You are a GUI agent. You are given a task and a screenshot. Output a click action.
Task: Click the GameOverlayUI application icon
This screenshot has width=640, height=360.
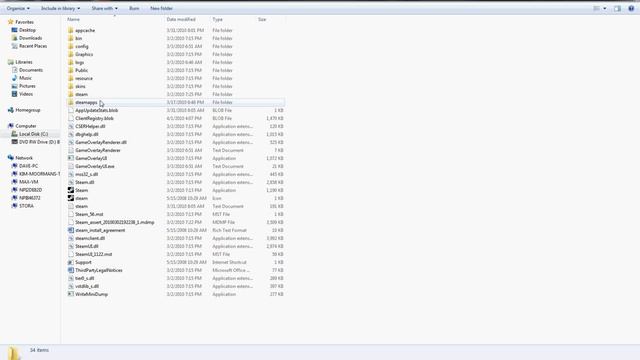[71, 158]
